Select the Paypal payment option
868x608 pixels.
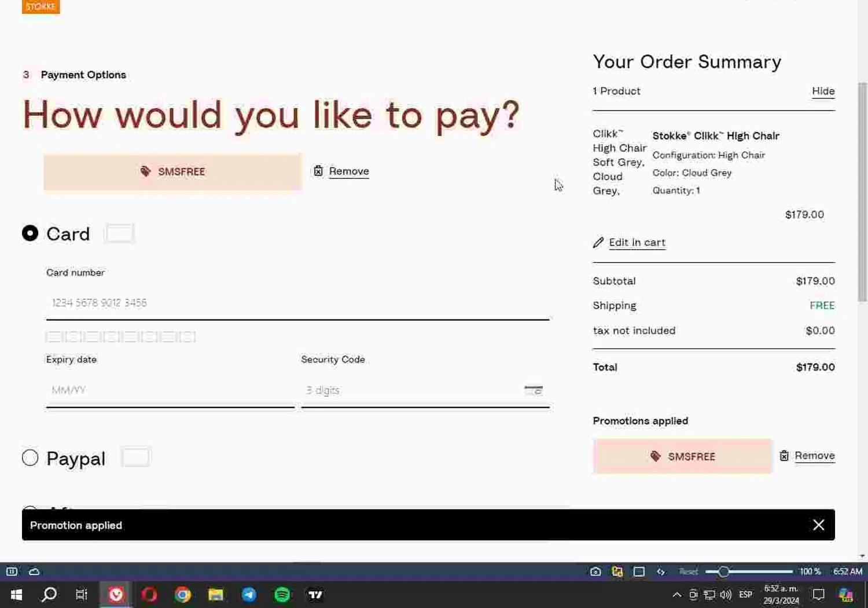(x=30, y=458)
